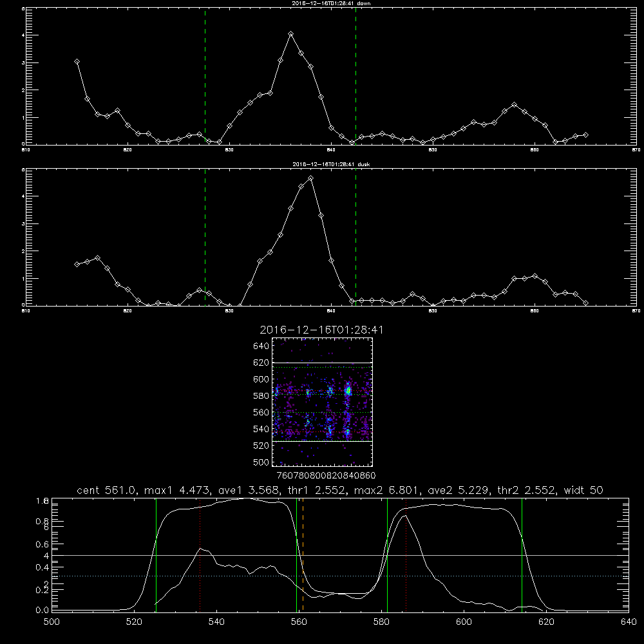Click bottom plot x-axis label 560
644x644 pixels.
point(299,622)
